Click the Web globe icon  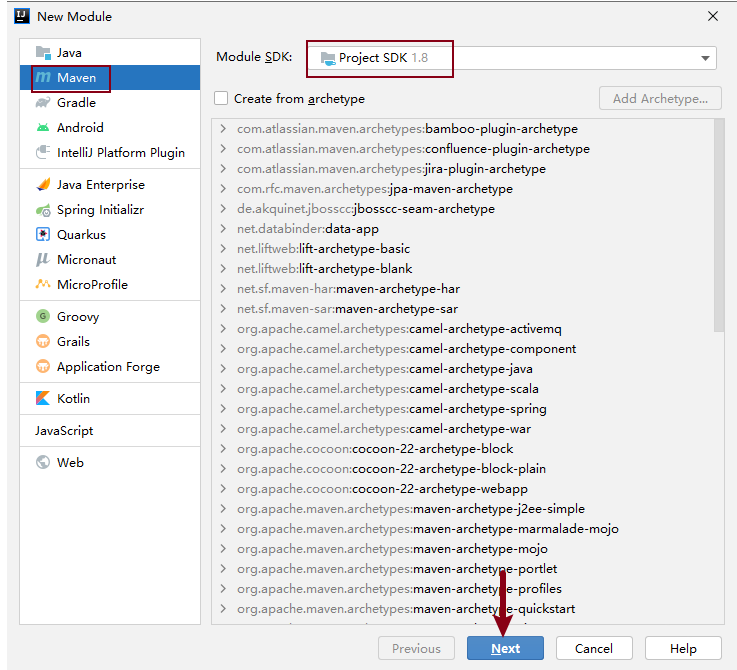(x=43, y=462)
